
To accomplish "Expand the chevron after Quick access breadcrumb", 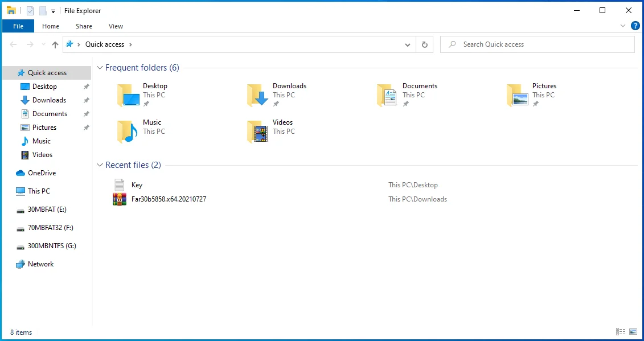I will 130,44.
